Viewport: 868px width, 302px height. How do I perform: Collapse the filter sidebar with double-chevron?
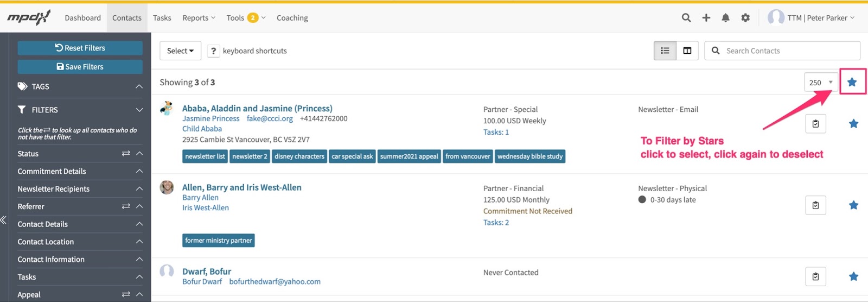[x=3, y=220]
